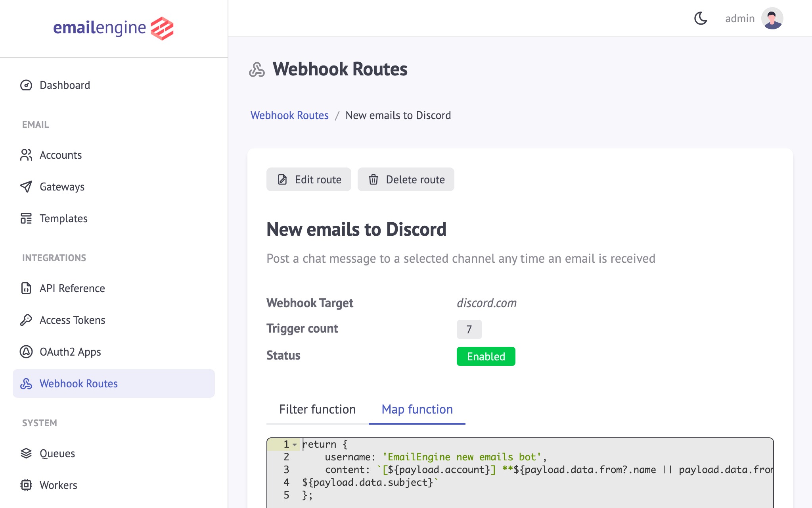Click the Webhook Target label
This screenshot has width=812, height=508.
point(310,303)
